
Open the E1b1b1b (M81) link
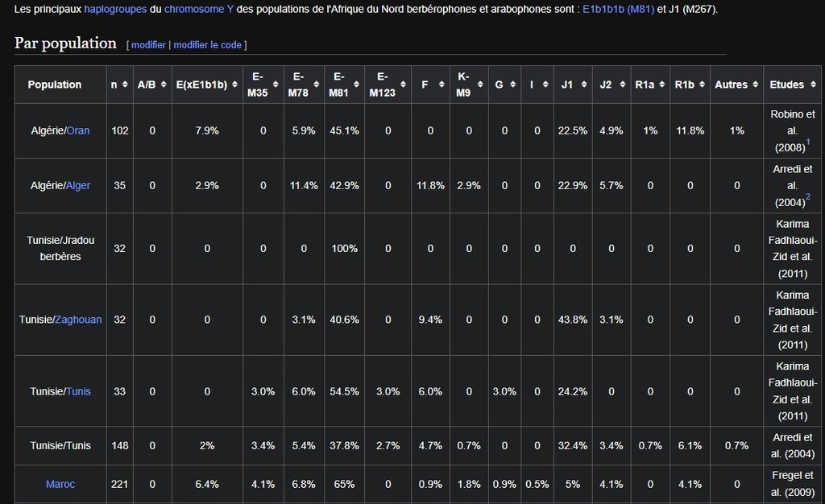[x=618, y=10]
